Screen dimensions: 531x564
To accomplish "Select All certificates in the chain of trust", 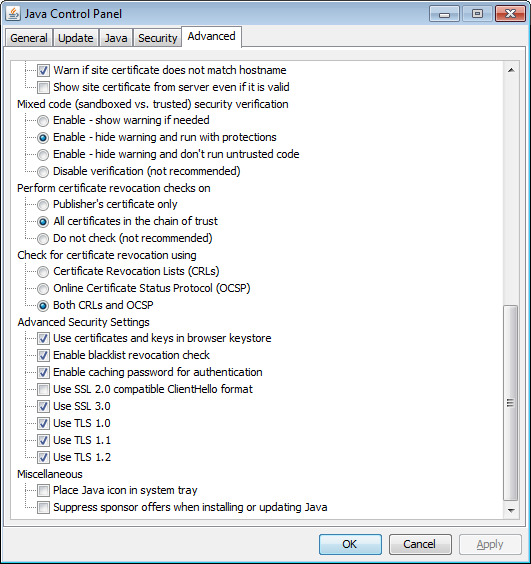I will point(43,222).
